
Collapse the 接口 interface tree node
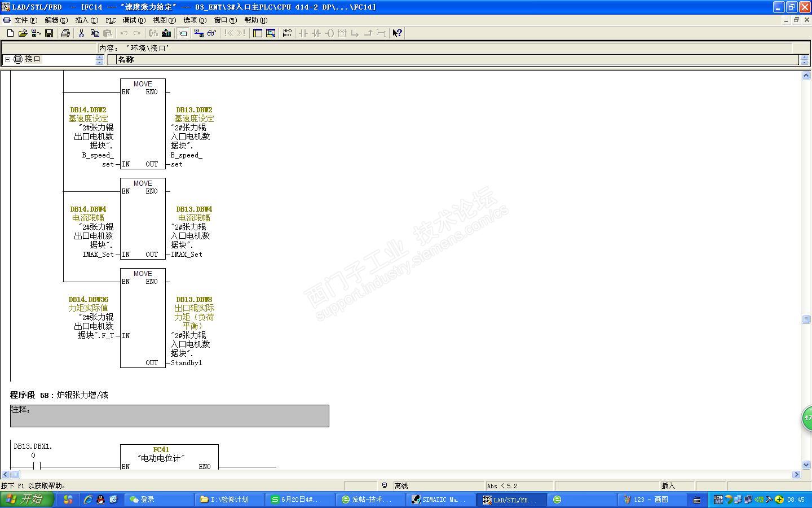coord(7,59)
